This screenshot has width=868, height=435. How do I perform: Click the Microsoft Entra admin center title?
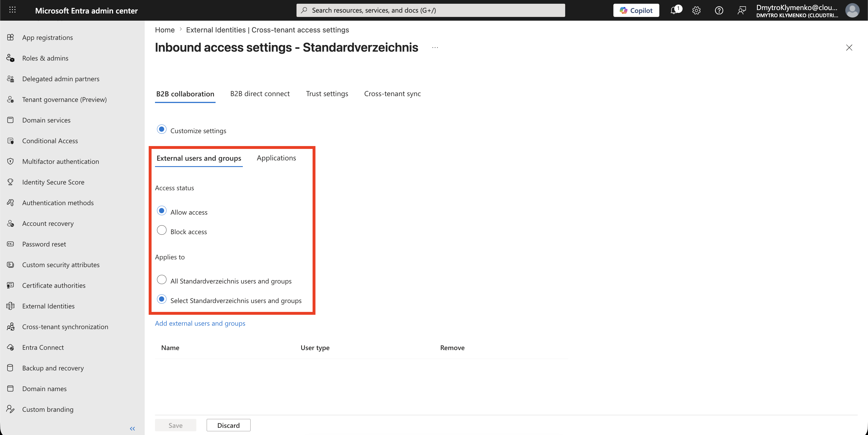tap(86, 11)
